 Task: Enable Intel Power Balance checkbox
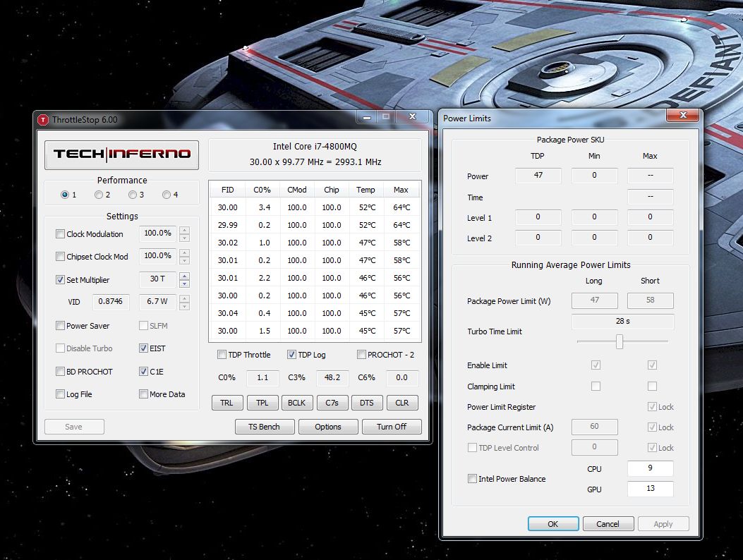coord(472,478)
